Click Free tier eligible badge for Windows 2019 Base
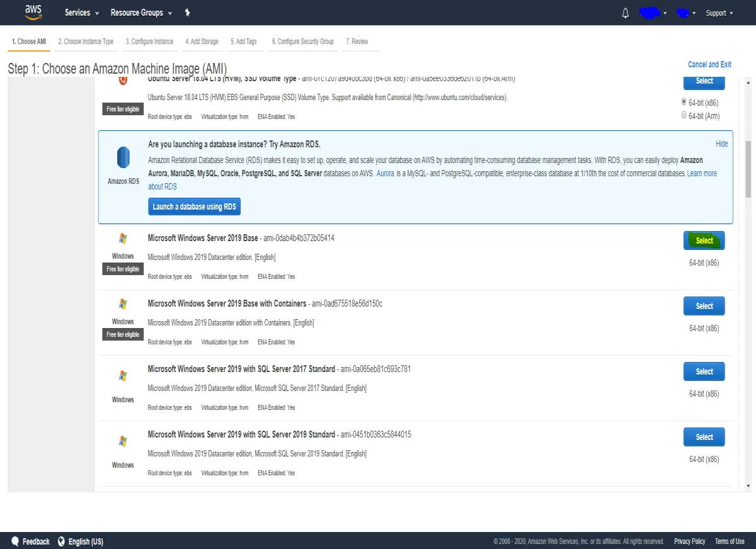Image resolution: width=756 pixels, height=549 pixels. (123, 269)
